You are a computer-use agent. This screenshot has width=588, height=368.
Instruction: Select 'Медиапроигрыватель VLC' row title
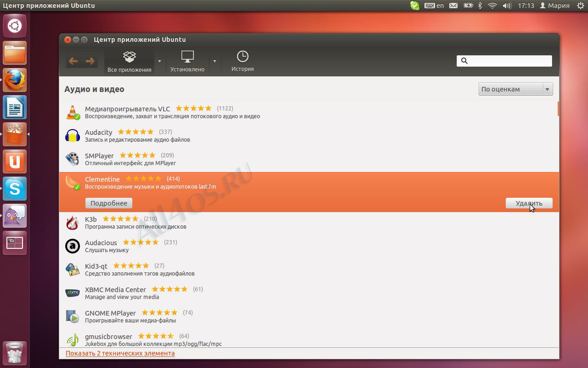pyautogui.click(x=127, y=109)
